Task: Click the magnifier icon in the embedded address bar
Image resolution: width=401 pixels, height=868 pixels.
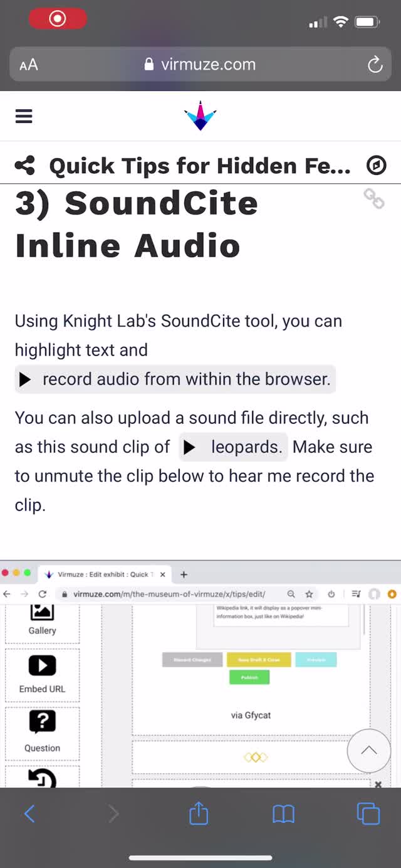Action: pos(291,594)
